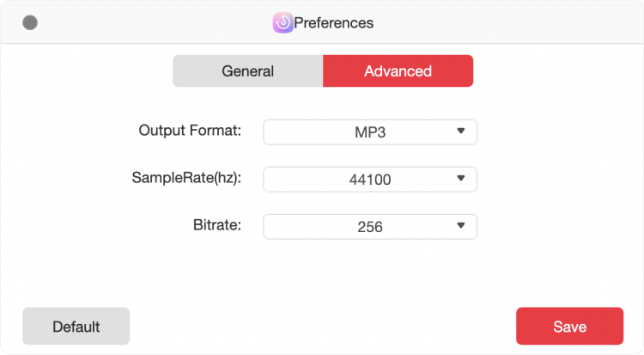Restore settings with the Default button
Viewport: 644px width, 355px height.
(x=76, y=327)
